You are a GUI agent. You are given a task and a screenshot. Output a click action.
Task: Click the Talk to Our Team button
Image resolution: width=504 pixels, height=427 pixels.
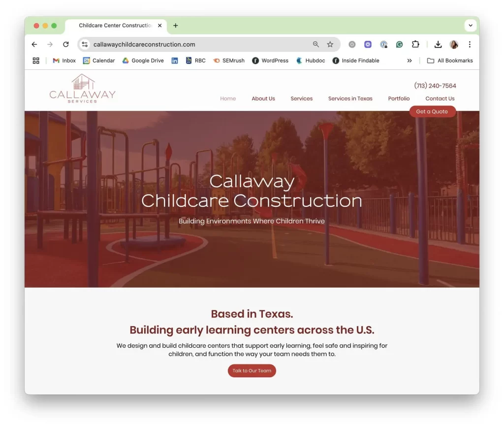point(252,371)
